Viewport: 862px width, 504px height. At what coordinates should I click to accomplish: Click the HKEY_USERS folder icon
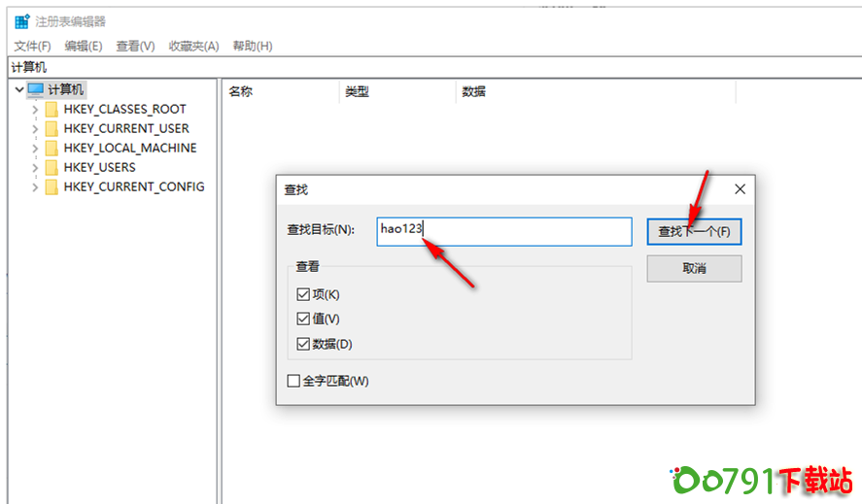click(52, 168)
